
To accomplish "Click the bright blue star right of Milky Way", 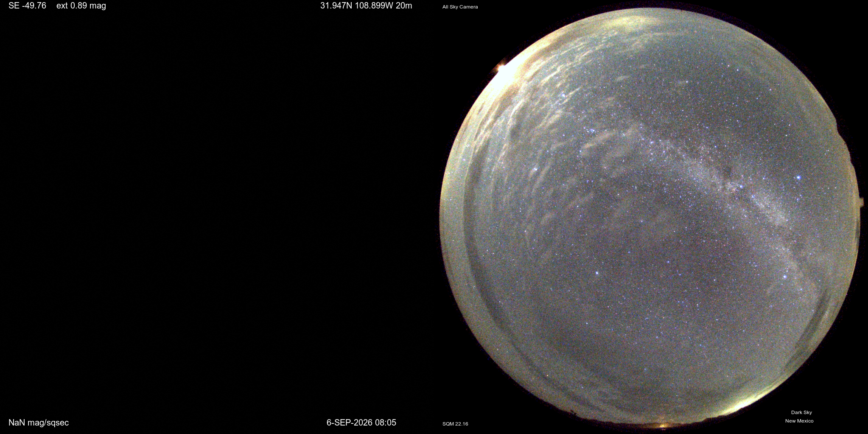I will [798, 177].
